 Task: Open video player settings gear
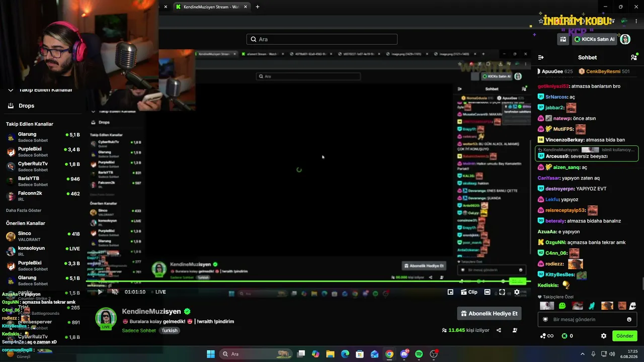517,292
